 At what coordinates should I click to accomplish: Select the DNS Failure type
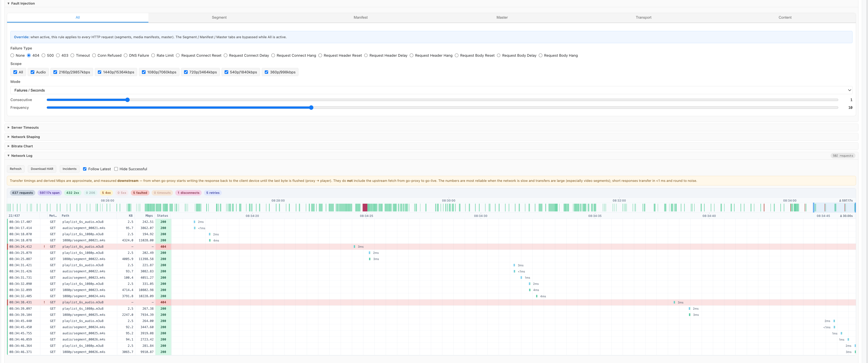click(x=126, y=55)
